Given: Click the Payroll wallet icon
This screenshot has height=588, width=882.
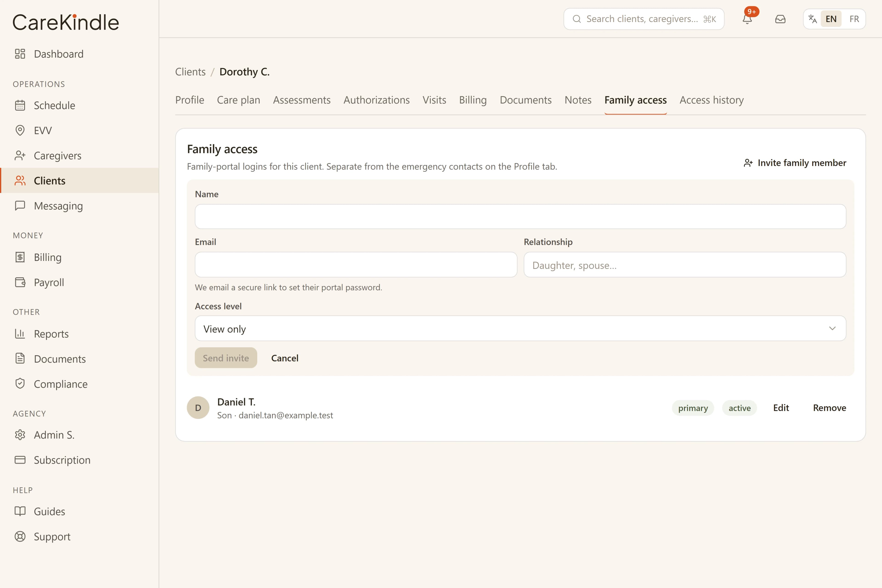Looking at the screenshot, I should point(20,282).
